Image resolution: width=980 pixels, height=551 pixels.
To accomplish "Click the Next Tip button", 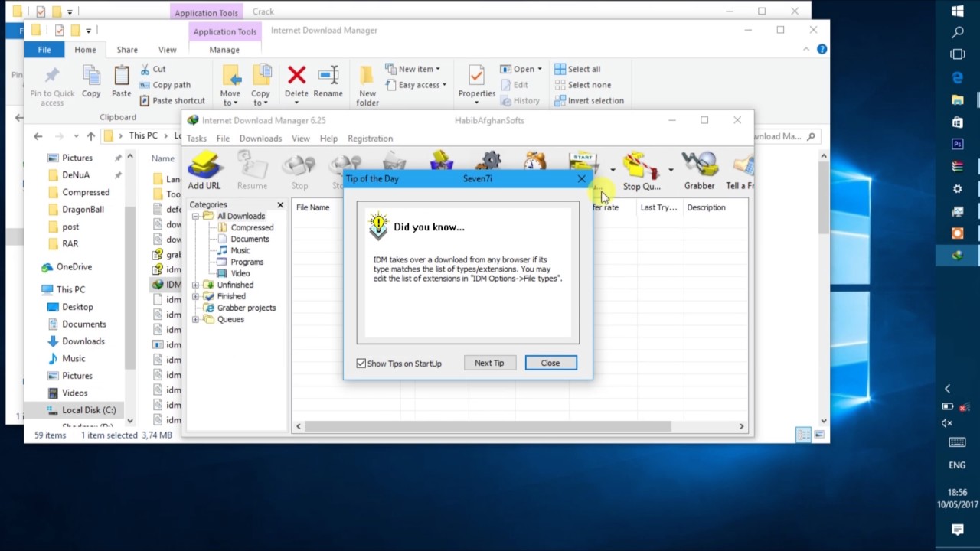I will pyautogui.click(x=489, y=363).
